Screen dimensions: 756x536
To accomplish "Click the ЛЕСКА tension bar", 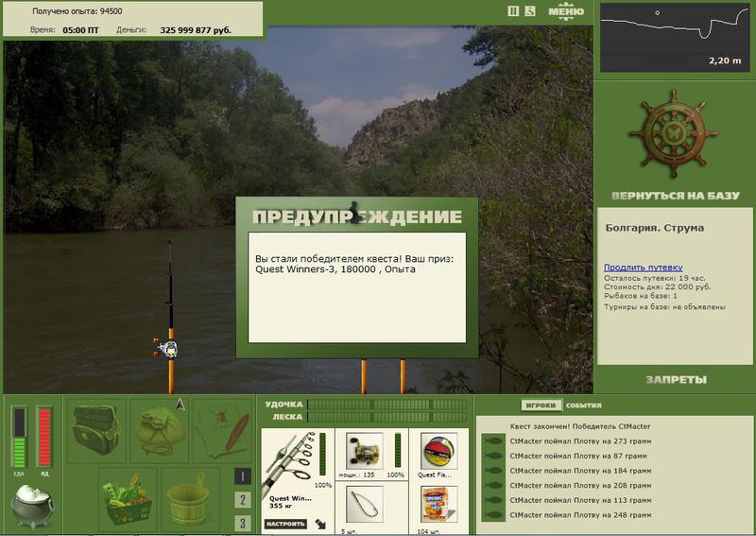I will coord(387,417).
